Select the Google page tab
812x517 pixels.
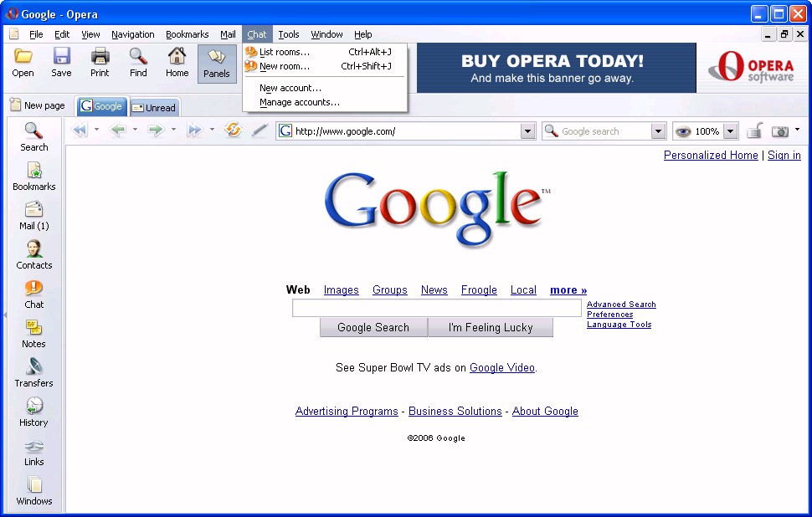click(x=102, y=106)
